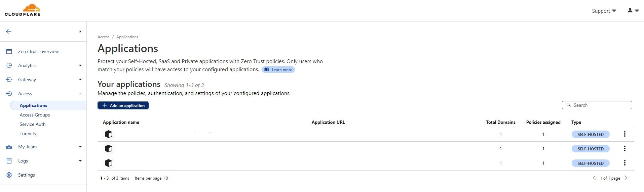Click Access breadcrumb link
The image size is (644, 192).
[103, 37]
